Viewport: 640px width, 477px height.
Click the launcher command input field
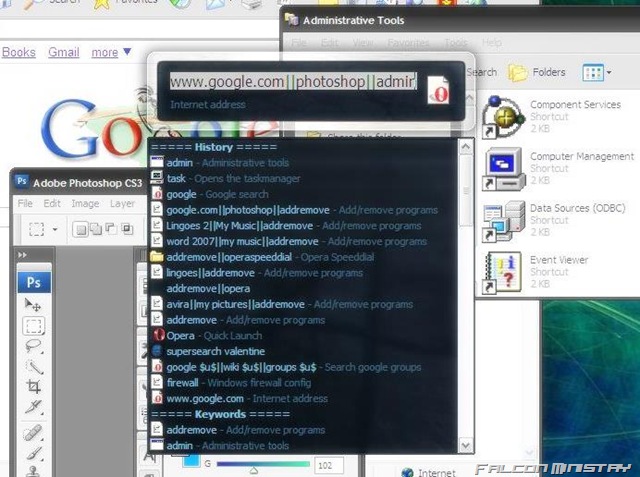pyautogui.click(x=293, y=82)
